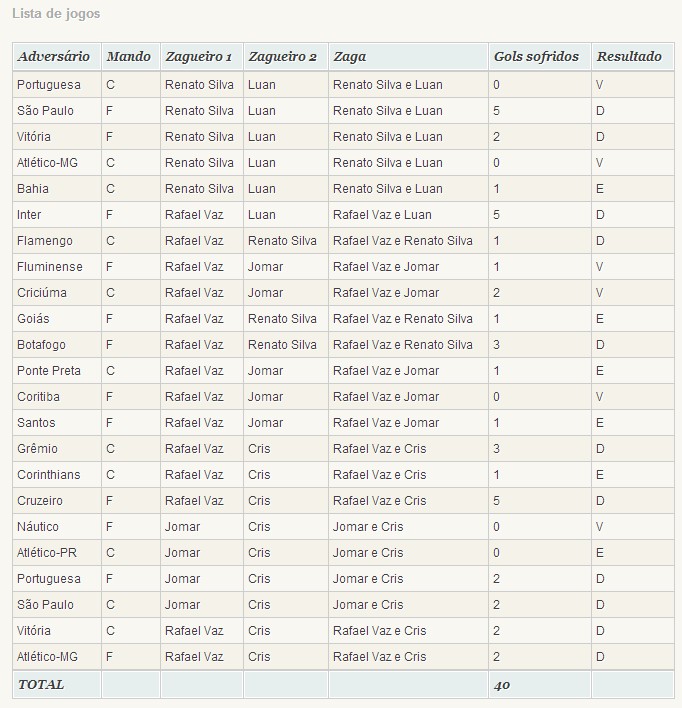The image size is (682, 708).
Task: Click the Corinthians opponent cell
Action: click(x=49, y=475)
